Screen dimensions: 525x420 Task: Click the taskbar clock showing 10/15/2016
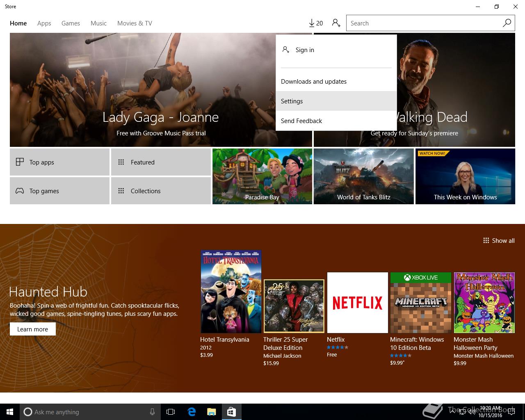490,412
